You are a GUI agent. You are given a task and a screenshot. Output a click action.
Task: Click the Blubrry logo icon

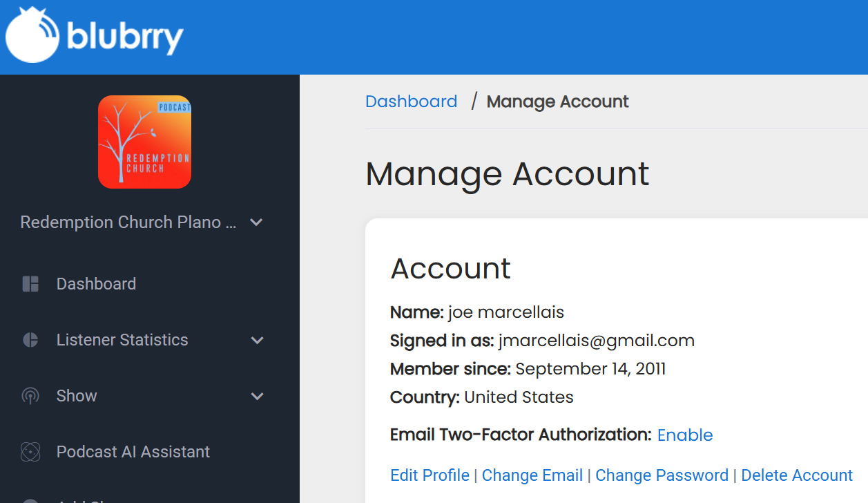[x=33, y=36]
